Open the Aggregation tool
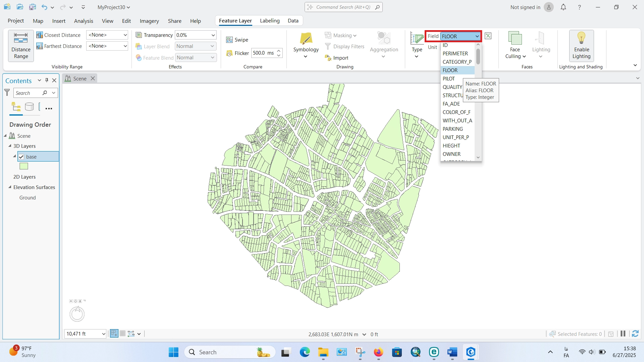 tap(384, 46)
